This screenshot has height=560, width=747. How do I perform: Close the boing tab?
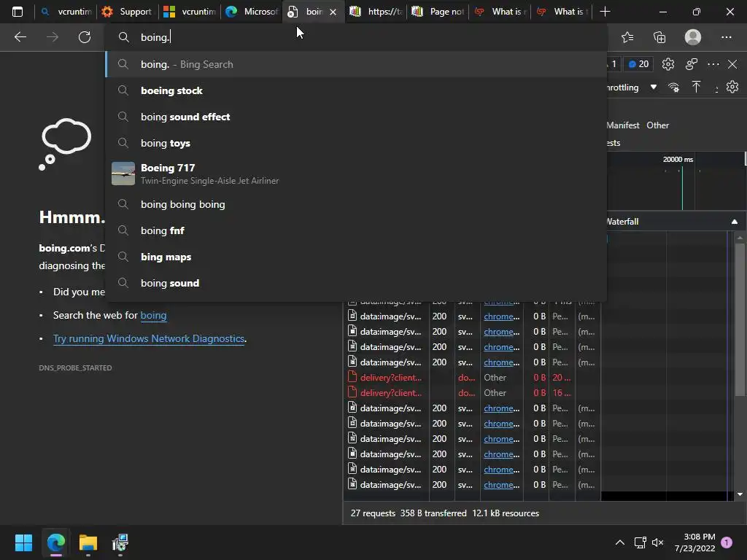click(x=333, y=12)
